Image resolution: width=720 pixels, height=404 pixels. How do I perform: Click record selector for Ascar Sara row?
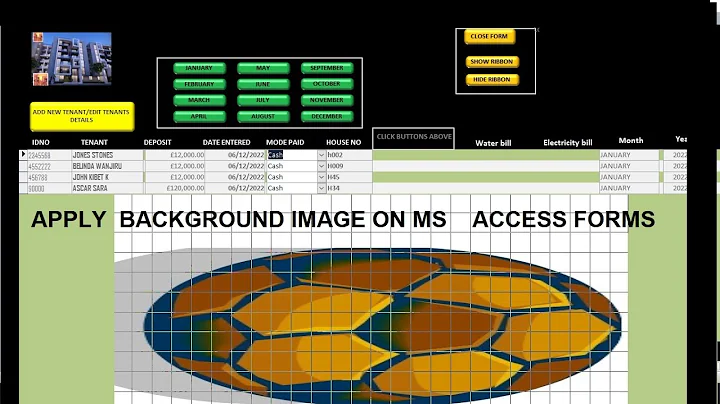(23, 188)
